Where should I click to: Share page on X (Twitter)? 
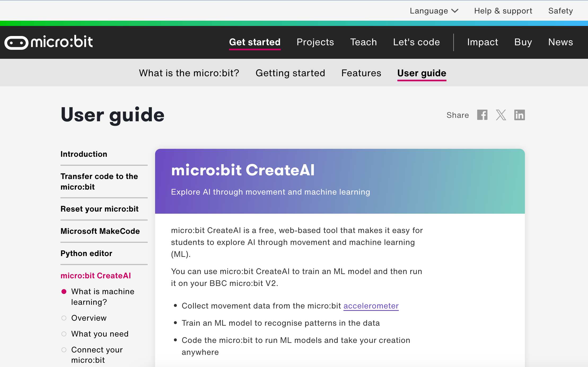pyautogui.click(x=501, y=115)
